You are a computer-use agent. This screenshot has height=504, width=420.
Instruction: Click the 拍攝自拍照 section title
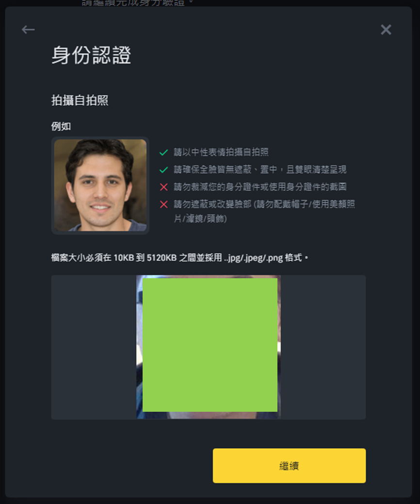[80, 101]
